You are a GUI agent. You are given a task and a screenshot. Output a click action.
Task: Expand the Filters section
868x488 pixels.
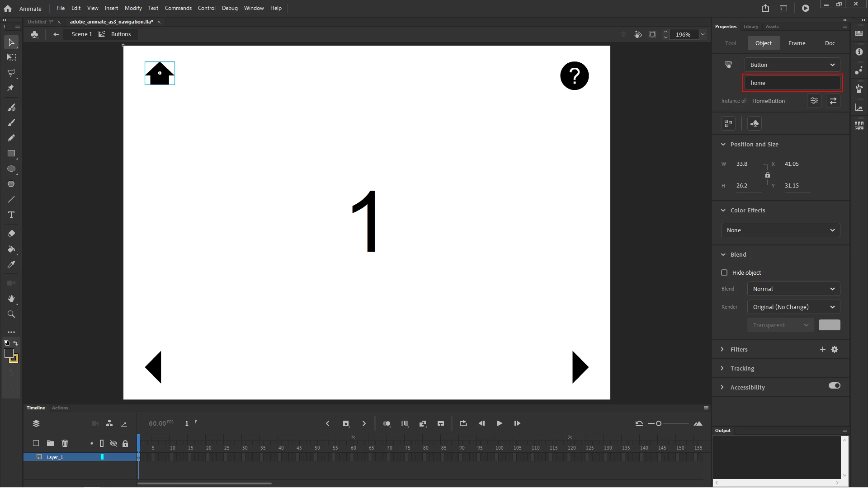pyautogui.click(x=722, y=349)
